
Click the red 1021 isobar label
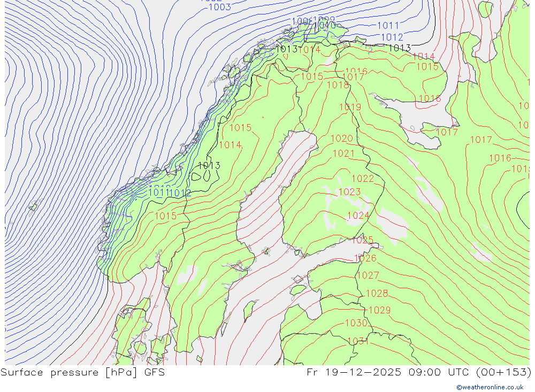[x=343, y=153]
